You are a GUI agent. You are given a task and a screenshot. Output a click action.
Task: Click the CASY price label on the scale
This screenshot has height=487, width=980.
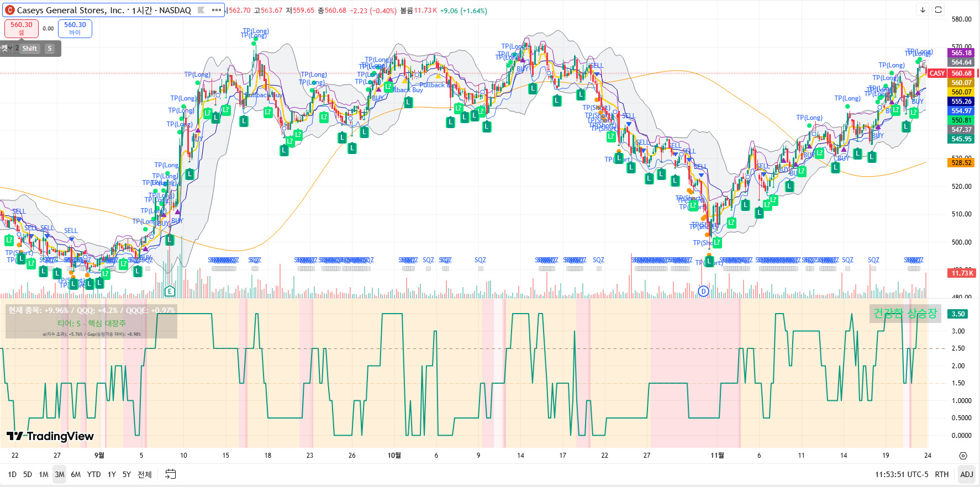click(937, 73)
